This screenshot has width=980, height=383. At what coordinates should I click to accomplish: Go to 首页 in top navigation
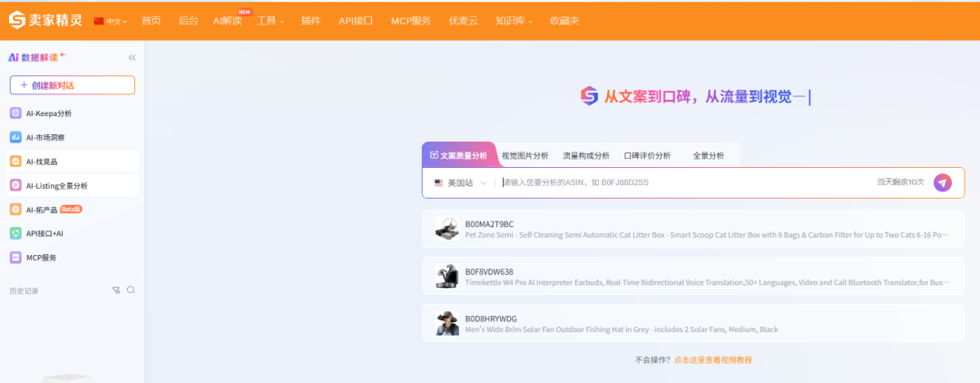(x=151, y=21)
